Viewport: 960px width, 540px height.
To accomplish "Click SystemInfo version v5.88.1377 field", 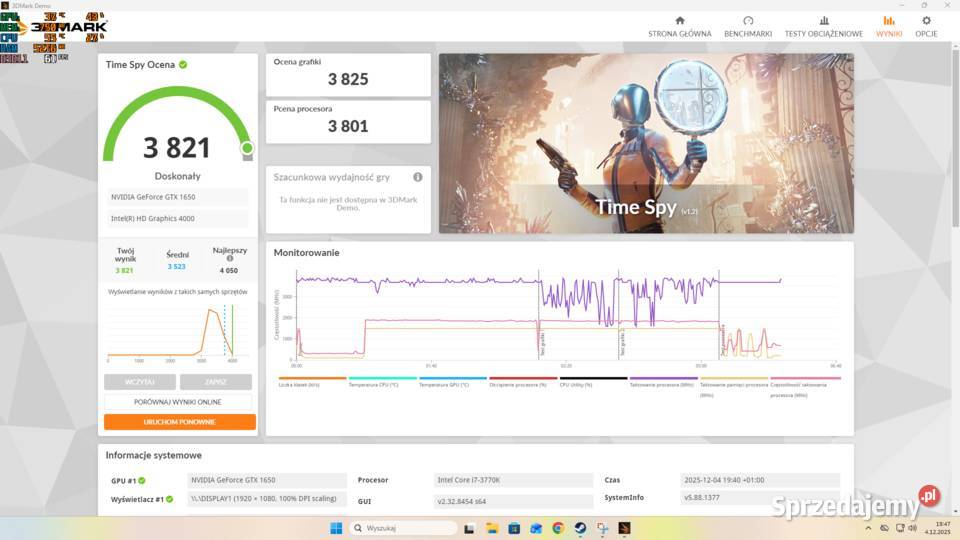I will point(760,498).
